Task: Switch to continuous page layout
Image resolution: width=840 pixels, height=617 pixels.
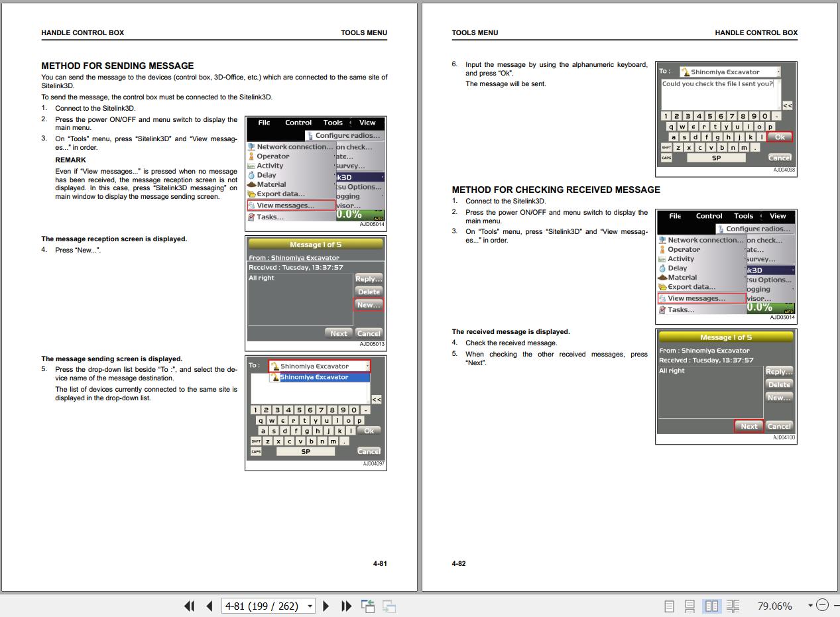Action: pos(690,606)
